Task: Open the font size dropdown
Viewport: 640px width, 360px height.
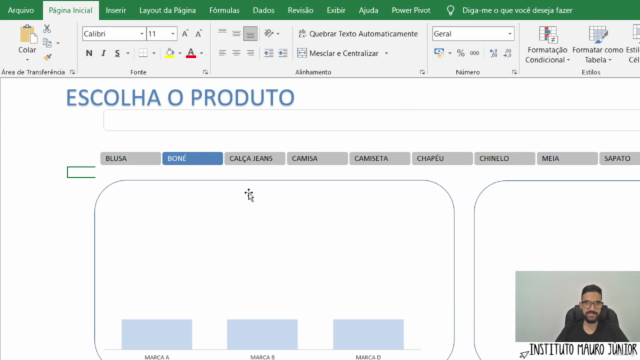Action: tap(173, 34)
